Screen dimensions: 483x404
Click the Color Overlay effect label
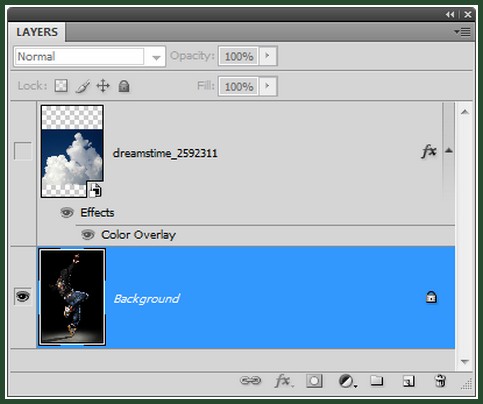pos(138,235)
